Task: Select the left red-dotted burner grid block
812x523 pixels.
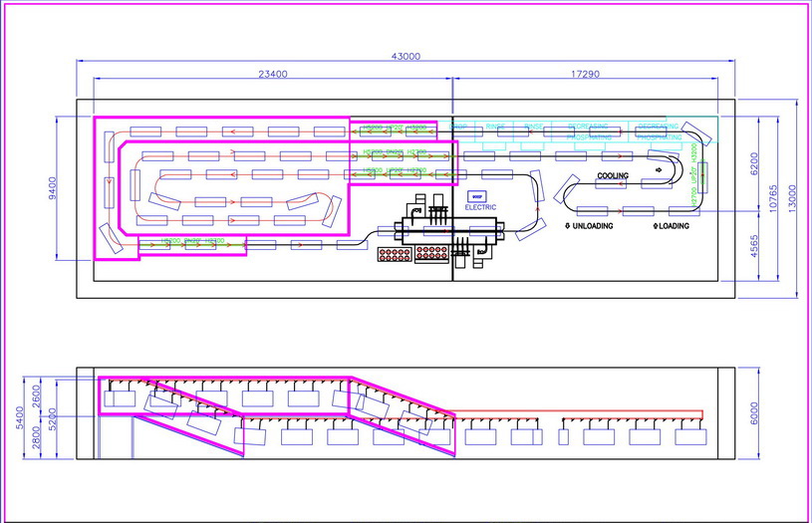Action: [x=396, y=254]
